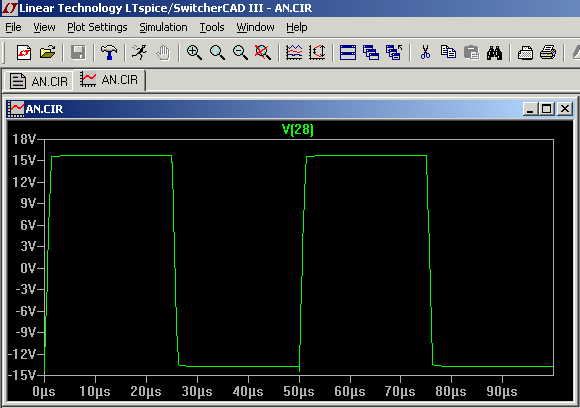Click the Print toolbar icon
The width and height of the screenshot is (580, 408).
click(548, 53)
